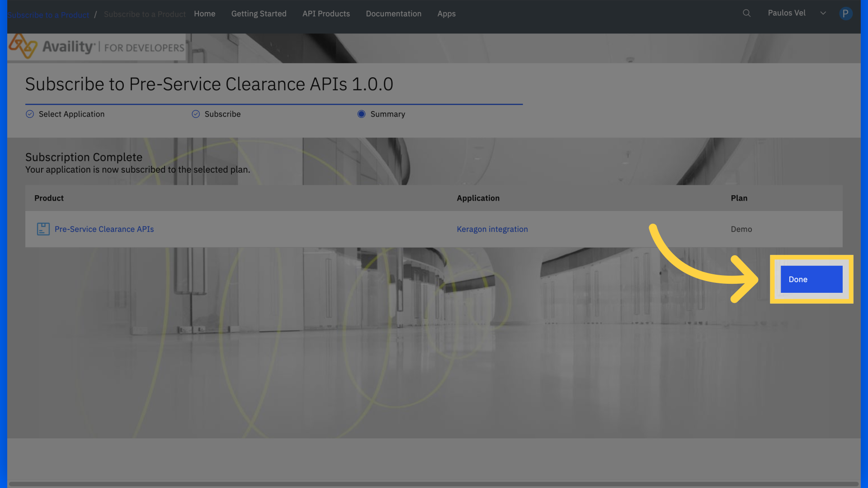Open the Getting Started menu
868x488 pixels.
coord(259,14)
